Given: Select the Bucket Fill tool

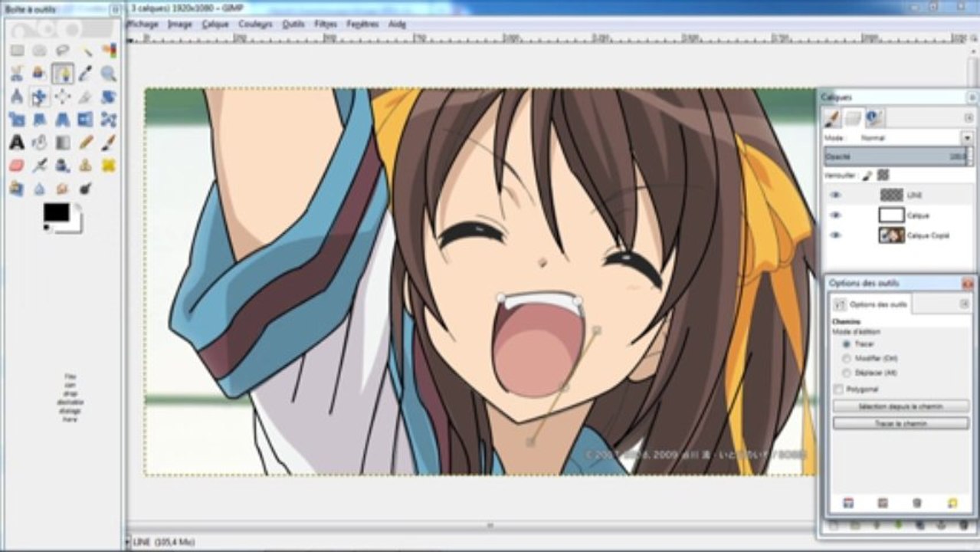Looking at the screenshot, I should click(x=40, y=143).
